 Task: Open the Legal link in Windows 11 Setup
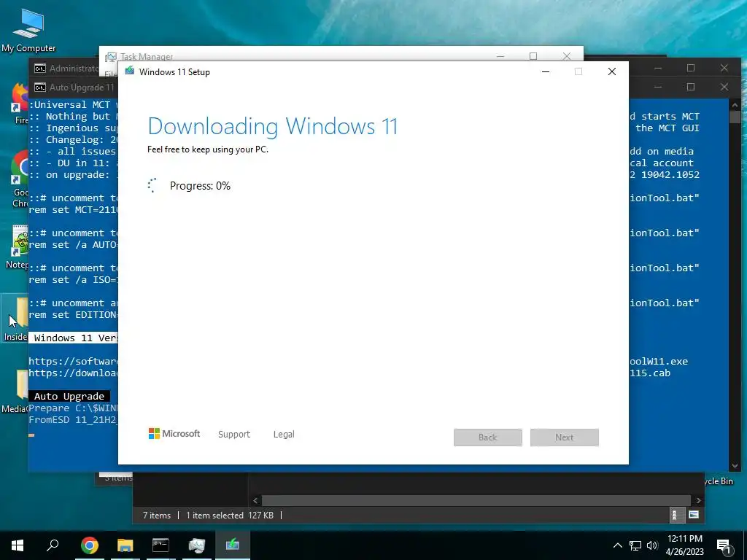point(284,435)
